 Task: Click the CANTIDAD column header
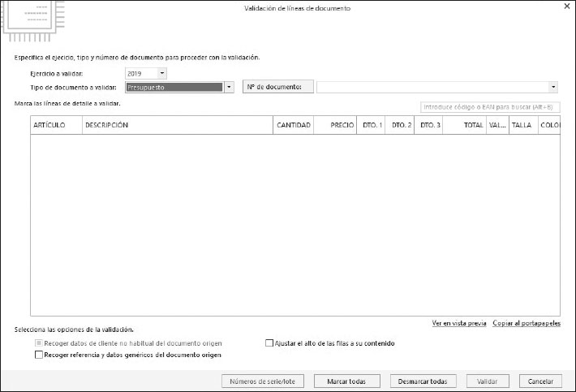tap(294, 126)
